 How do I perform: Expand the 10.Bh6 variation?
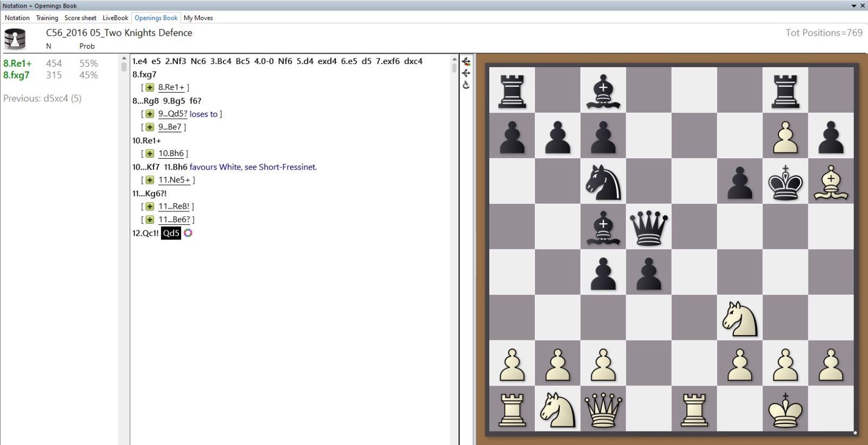[x=150, y=153]
